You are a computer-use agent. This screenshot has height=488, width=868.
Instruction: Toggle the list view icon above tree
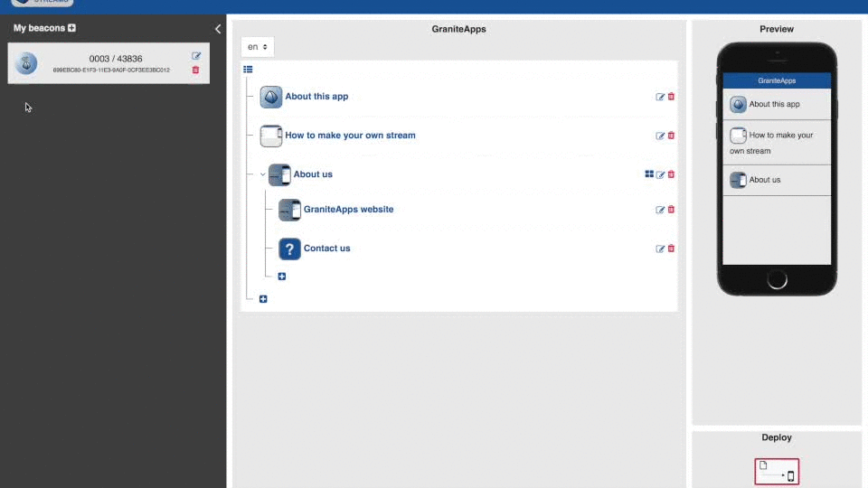click(x=248, y=70)
